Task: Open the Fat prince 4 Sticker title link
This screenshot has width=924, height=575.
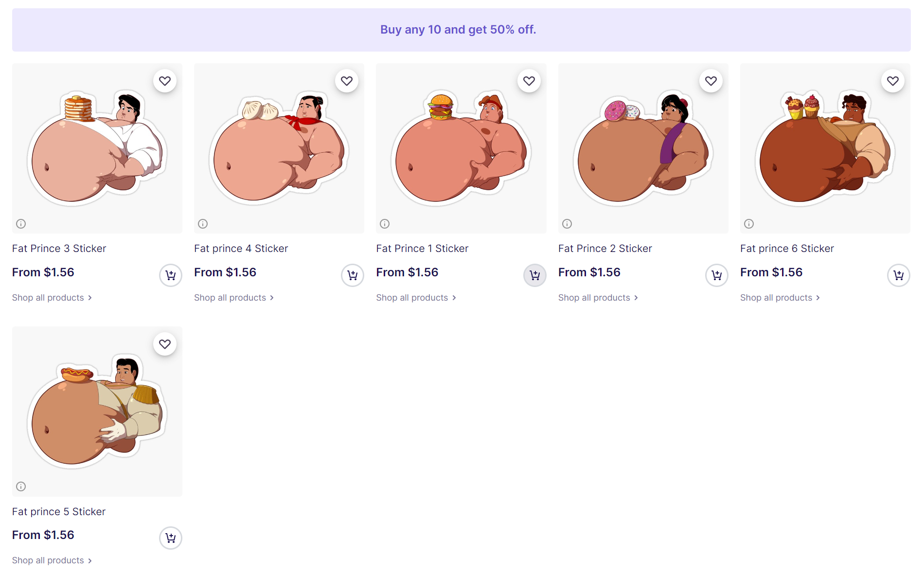Action: point(241,249)
